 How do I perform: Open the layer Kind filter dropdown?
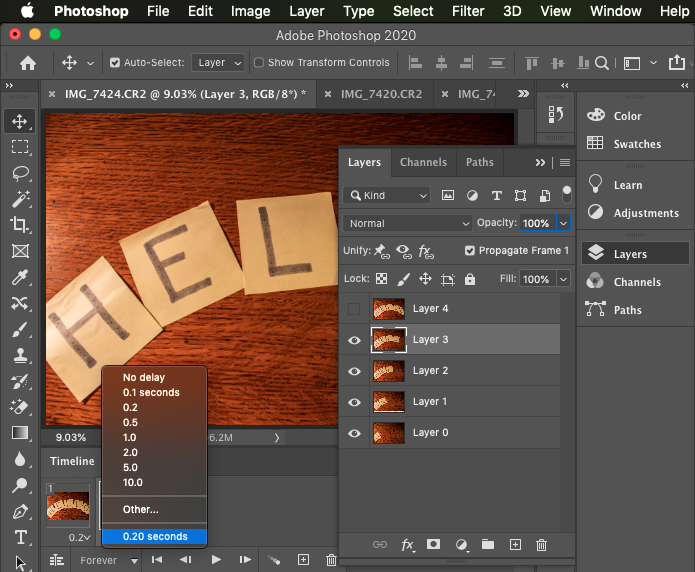[x=387, y=195]
